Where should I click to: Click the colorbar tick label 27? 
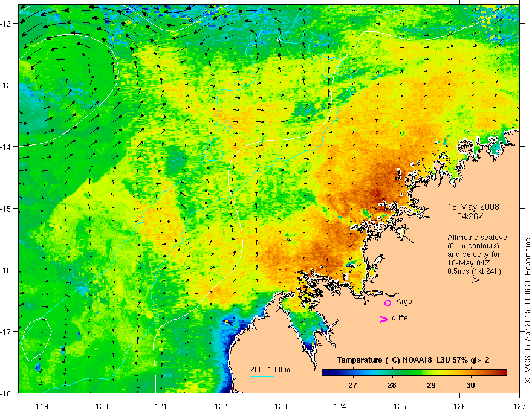point(352,385)
